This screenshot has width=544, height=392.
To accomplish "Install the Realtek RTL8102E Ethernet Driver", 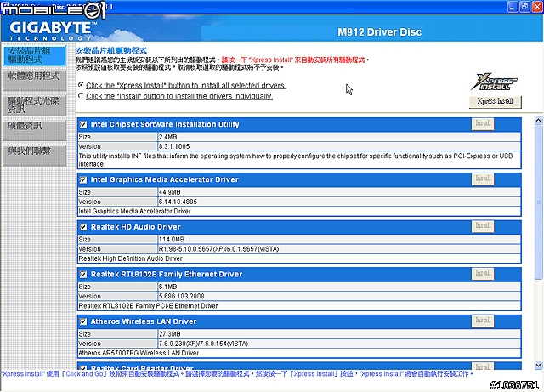I will pos(483,274).
